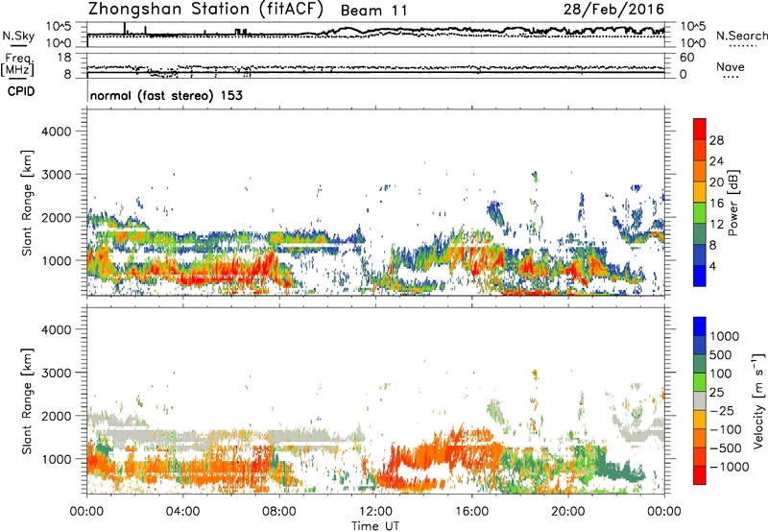The height and width of the screenshot is (532, 768).
Task: Click the '04:00' time axis tick label
Action: pos(182,512)
